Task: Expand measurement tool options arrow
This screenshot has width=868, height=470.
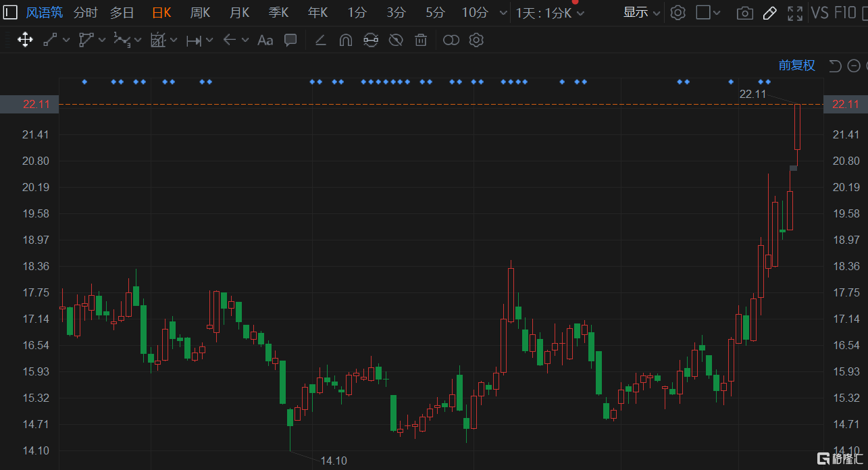Action: tap(174, 41)
